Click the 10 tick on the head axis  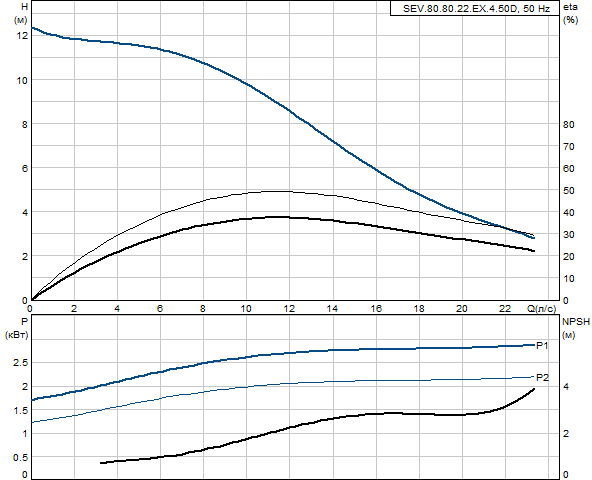coord(22,80)
